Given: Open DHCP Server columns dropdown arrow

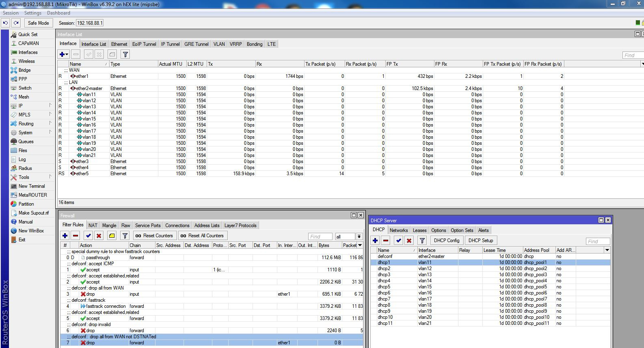Looking at the screenshot, I should (607, 250).
